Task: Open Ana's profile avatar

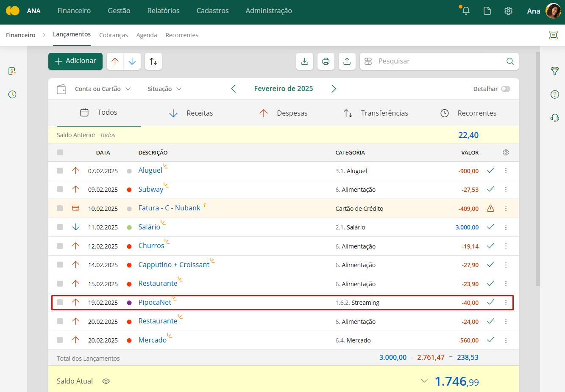Action: tap(553, 11)
